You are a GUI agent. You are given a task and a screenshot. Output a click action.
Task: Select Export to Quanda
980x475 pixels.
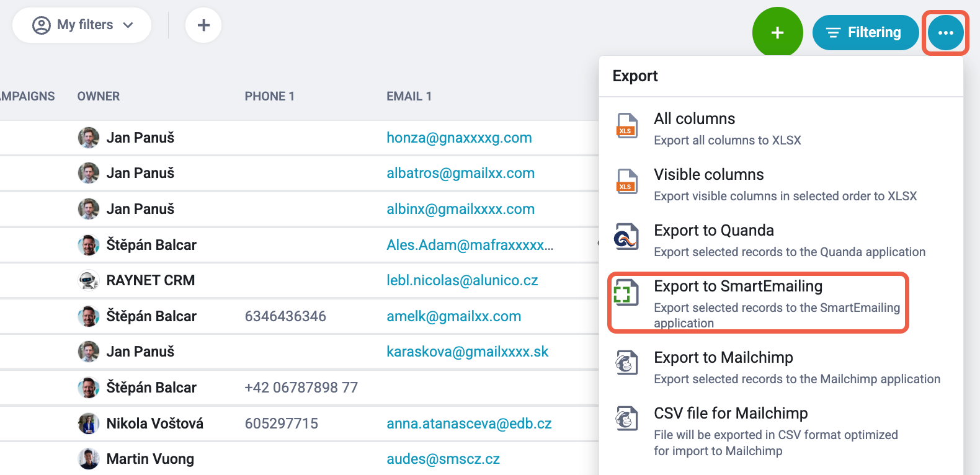tap(780, 240)
